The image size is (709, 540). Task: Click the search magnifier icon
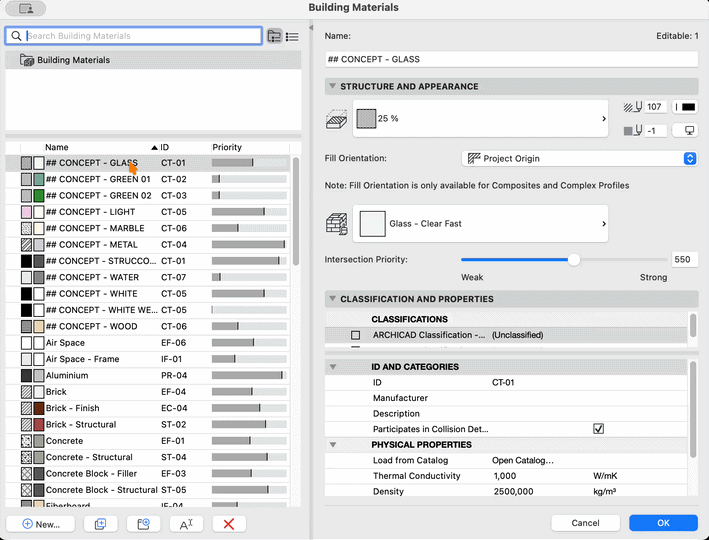coord(16,36)
